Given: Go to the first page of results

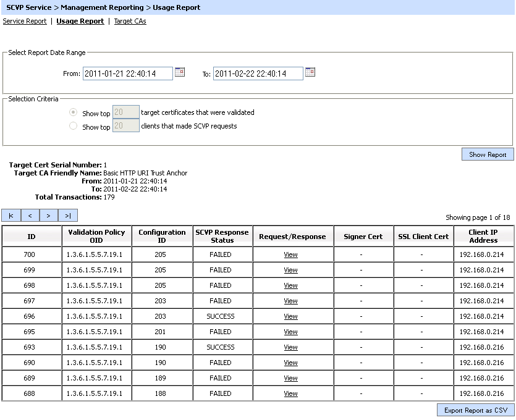Looking at the screenshot, I should tap(11, 216).
